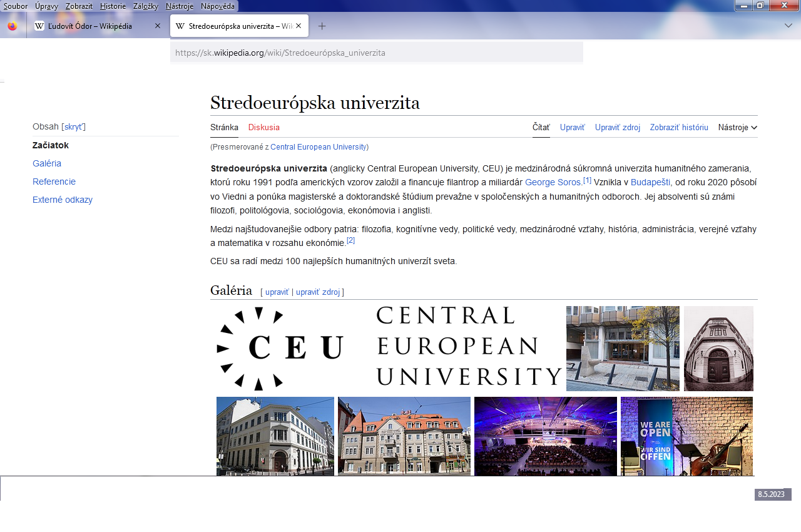The width and height of the screenshot is (801, 532).
Task: Click the Galéria section heading
Action: pos(231,290)
